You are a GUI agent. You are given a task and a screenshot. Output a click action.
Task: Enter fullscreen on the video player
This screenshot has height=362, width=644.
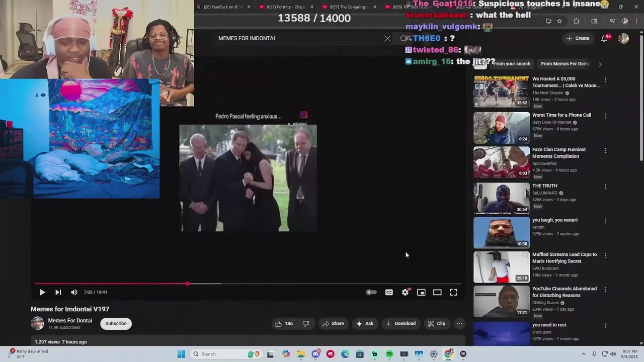pos(453,292)
